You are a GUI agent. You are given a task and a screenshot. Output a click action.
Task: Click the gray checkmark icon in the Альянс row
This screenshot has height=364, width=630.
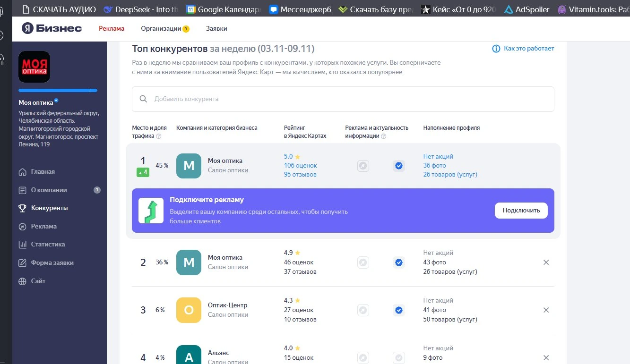click(x=399, y=358)
